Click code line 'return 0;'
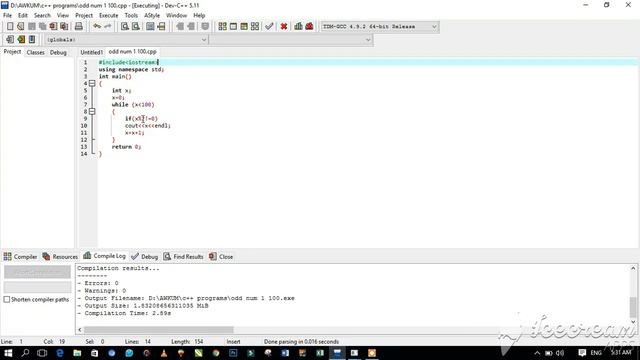This screenshot has width=640, height=360. [x=126, y=147]
